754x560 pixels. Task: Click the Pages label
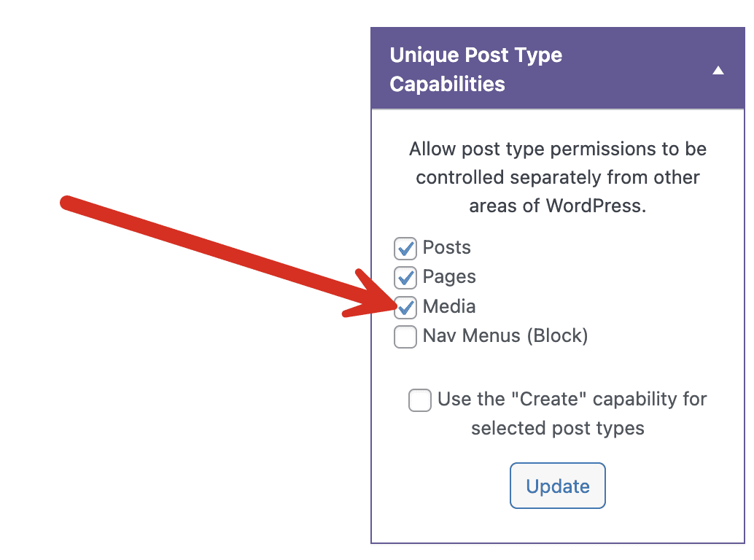(448, 277)
